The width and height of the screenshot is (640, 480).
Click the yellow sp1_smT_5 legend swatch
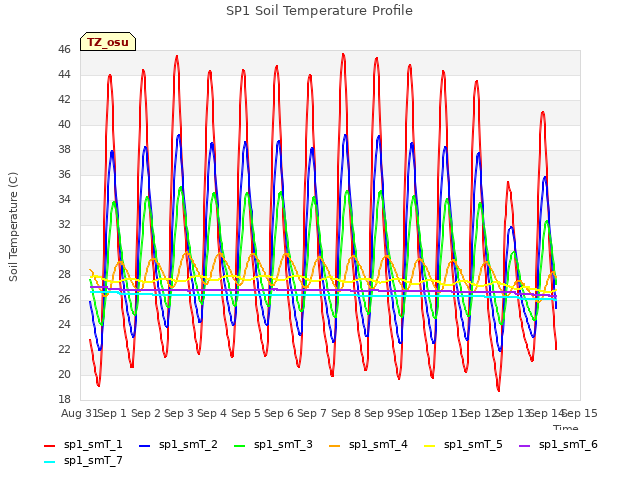[430, 446]
